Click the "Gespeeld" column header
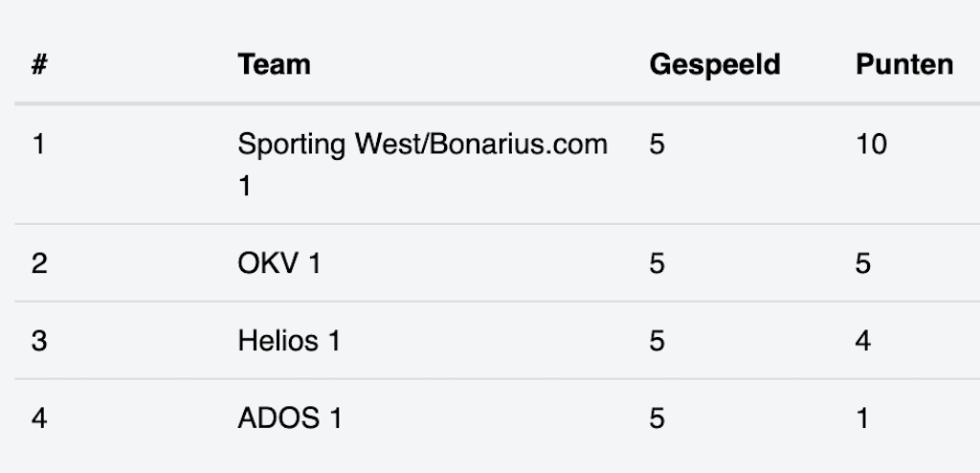The image size is (980, 473). 714,65
